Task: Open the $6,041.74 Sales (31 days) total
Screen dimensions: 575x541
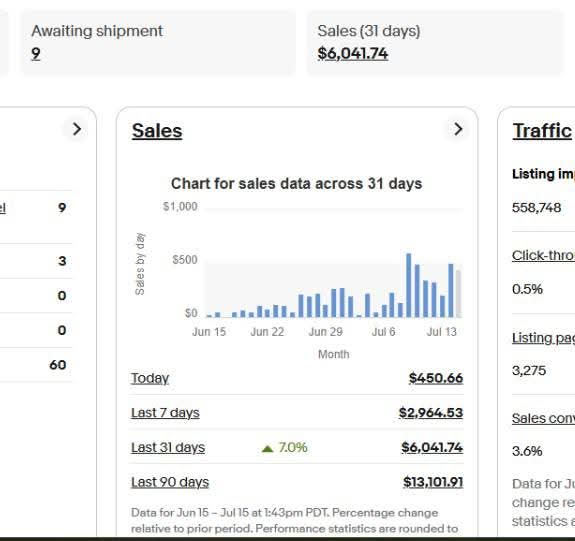Action: (353, 54)
